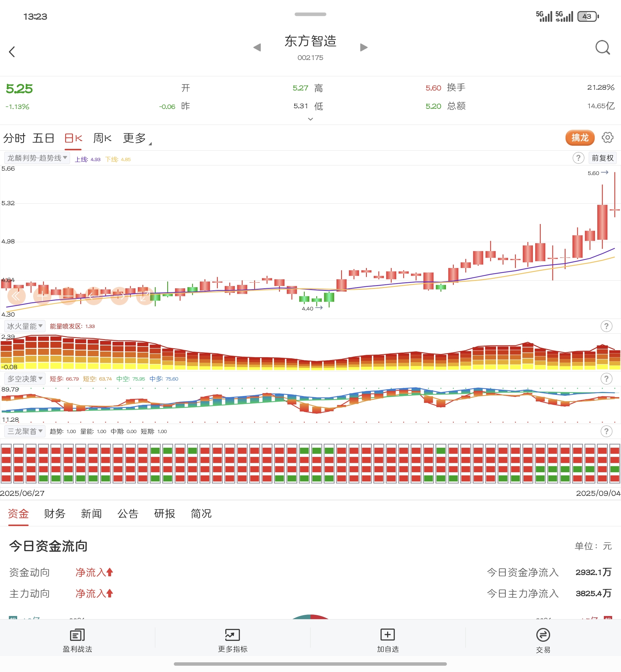Viewport: 621px width, 672px height.
Task: Tap 趋势: 1.00 indicator value
Action: pos(63,431)
